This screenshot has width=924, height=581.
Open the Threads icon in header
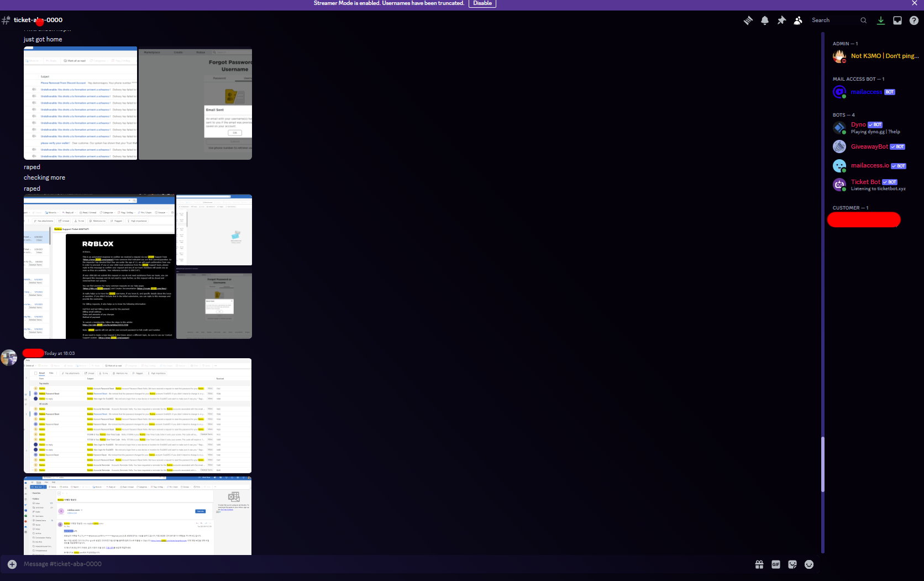[x=748, y=20]
